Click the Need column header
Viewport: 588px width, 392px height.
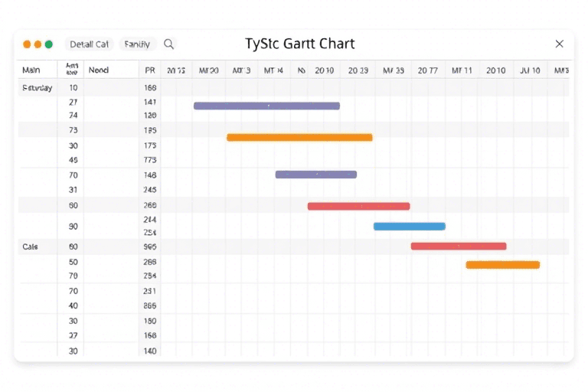[x=99, y=70]
